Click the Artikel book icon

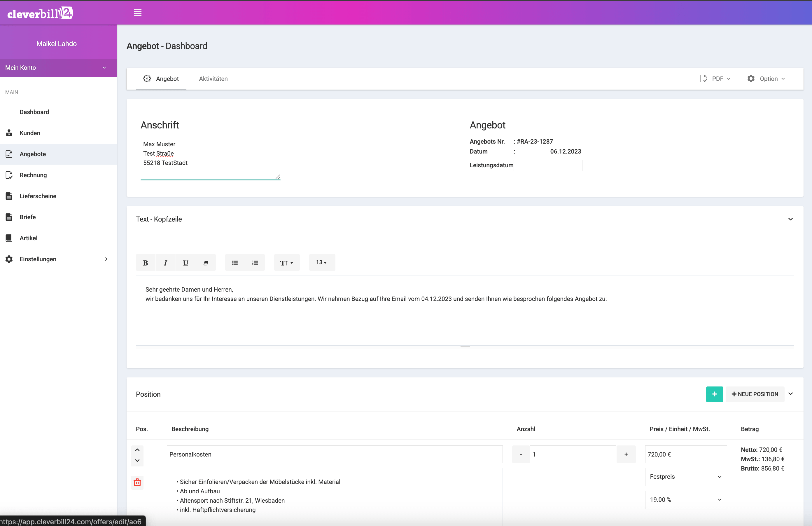tap(9, 238)
